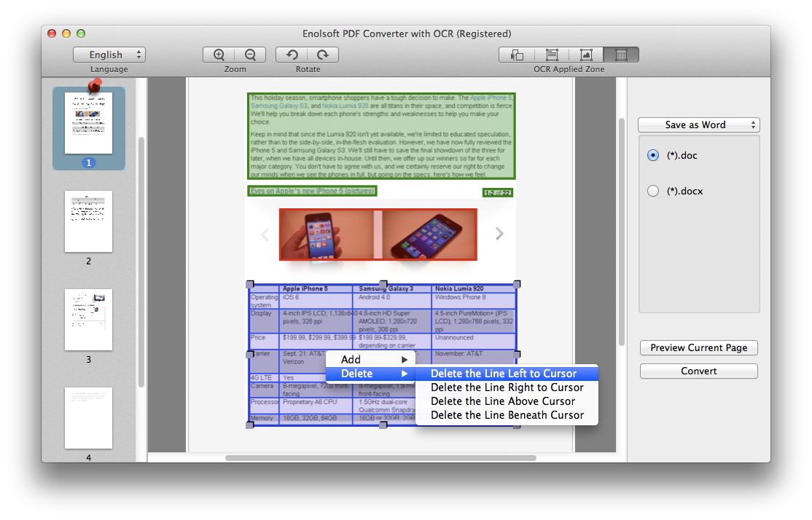
Task: Select page 2 thumbnail
Action: pos(88,221)
